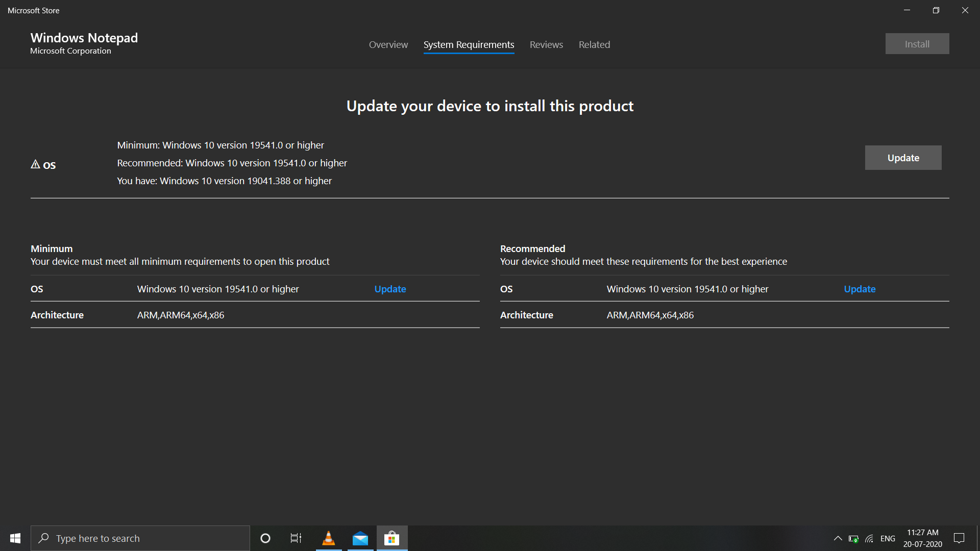
Task: Click 'Recommended: Windows 10 version 19541.0' line
Action: click(232, 163)
